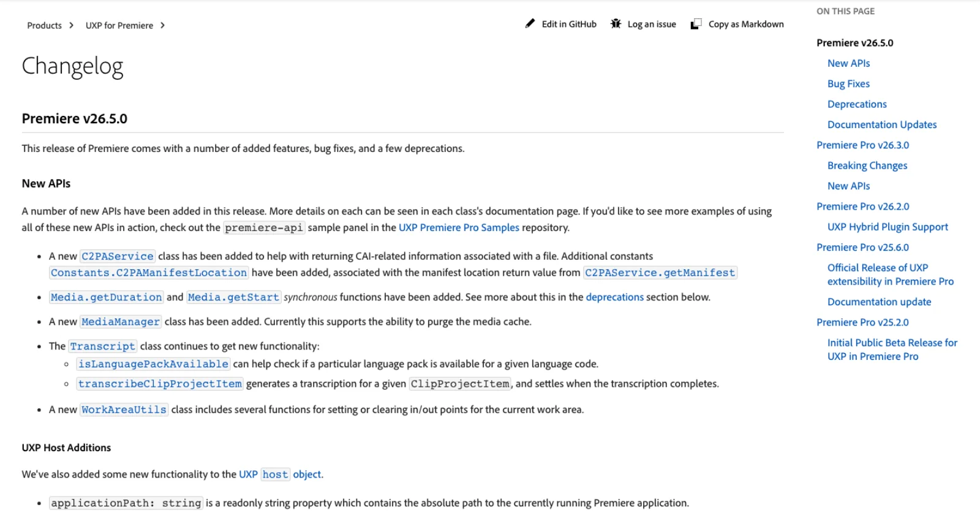980x518 pixels.
Task: Go to Premiere Pro v25.2.0 in sidebar
Action: click(x=862, y=322)
